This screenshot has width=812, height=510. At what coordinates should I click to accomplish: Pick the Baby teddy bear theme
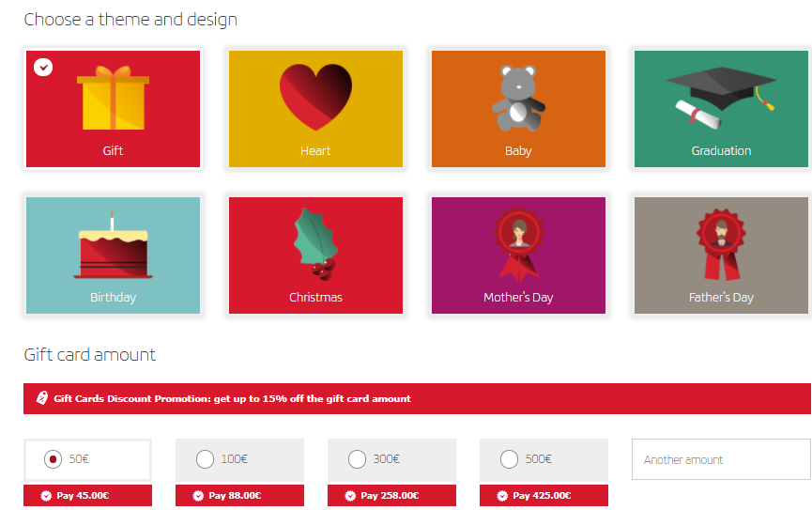coord(518,109)
